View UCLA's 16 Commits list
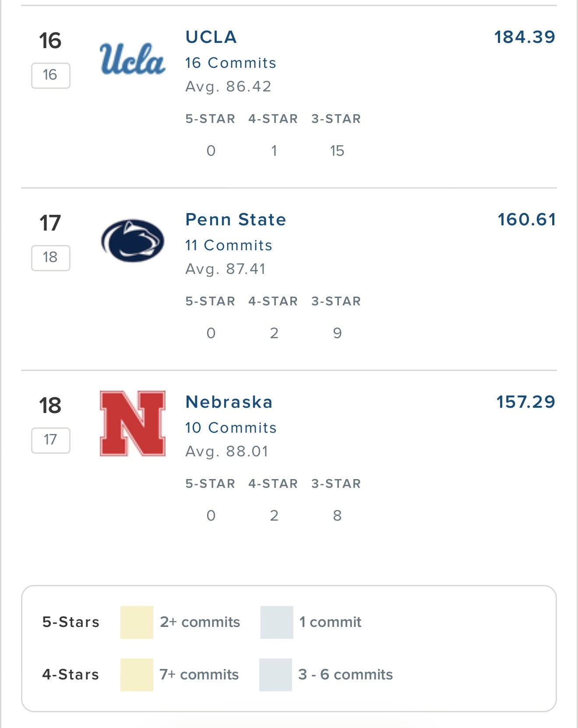 point(230,63)
